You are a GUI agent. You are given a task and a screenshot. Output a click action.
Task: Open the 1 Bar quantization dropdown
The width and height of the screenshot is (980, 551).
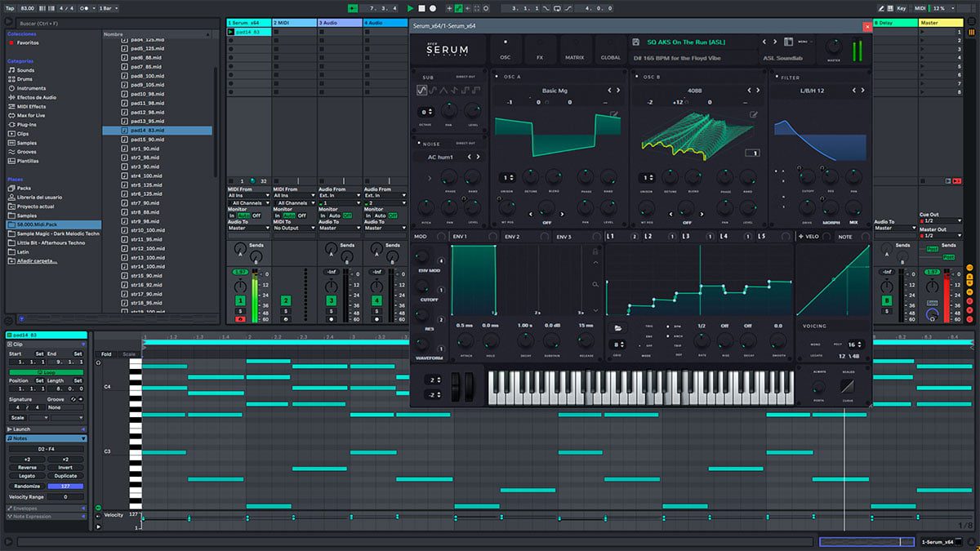(108, 8)
